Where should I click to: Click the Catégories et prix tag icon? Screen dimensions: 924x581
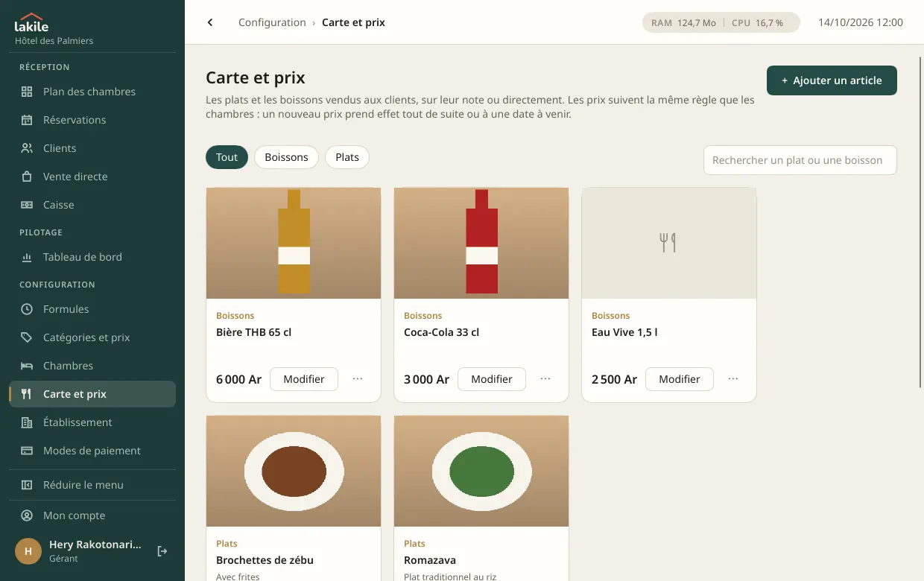(x=27, y=337)
